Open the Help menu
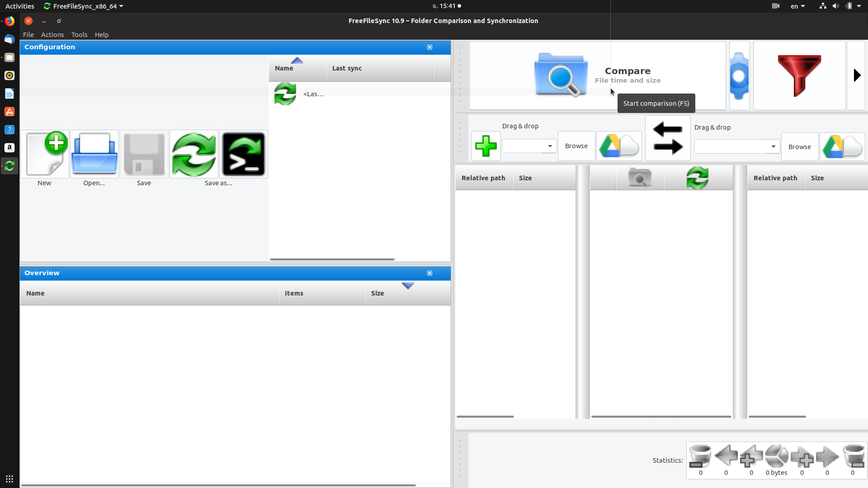The width and height of the screenshot is (868, 488). tap(102, 35)
